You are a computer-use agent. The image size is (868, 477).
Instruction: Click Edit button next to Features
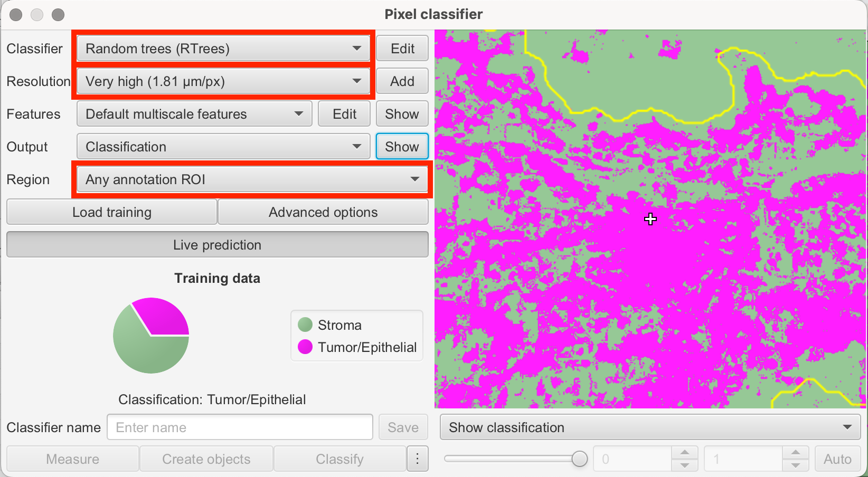pyautogui.click(x=344, y=114)
